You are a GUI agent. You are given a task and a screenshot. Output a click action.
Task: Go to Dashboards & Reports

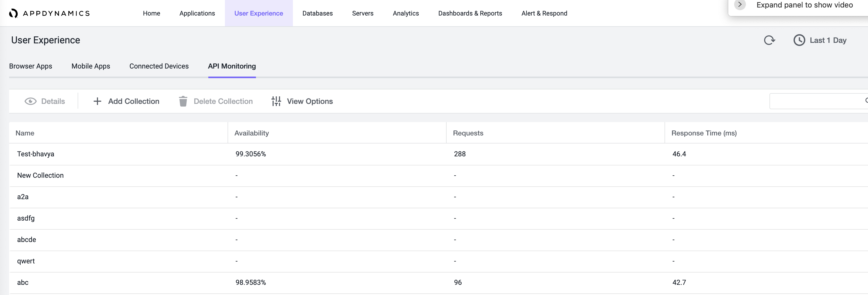point(470,13)
